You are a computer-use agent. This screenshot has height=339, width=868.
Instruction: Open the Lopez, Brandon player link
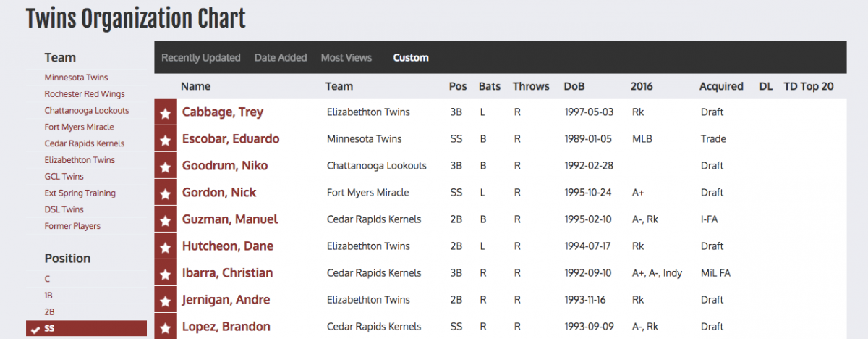(x=226, y=327)
